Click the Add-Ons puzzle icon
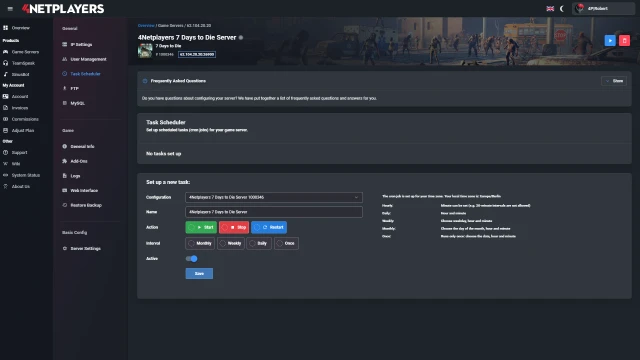 point(64,161)
